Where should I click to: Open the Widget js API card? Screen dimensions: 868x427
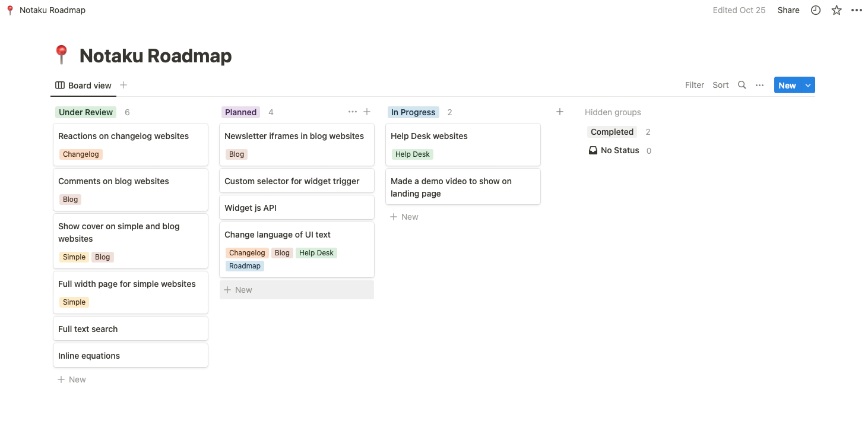[296, 207]
